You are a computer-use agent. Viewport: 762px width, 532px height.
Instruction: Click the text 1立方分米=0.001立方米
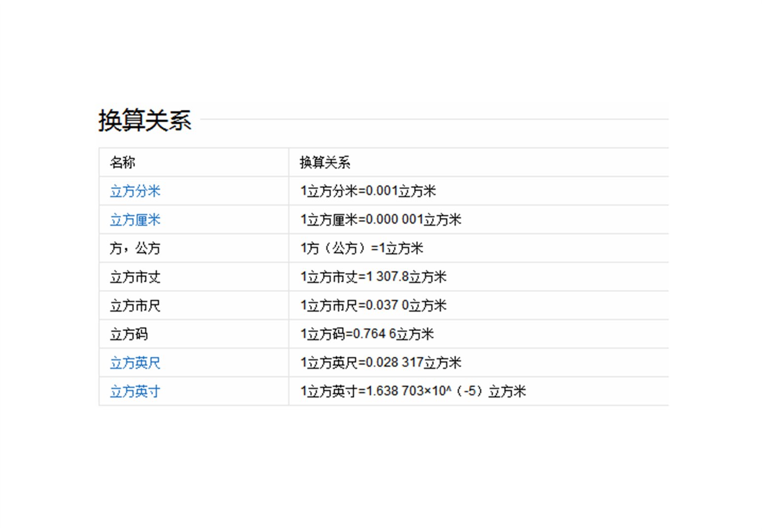click(368, 191)
